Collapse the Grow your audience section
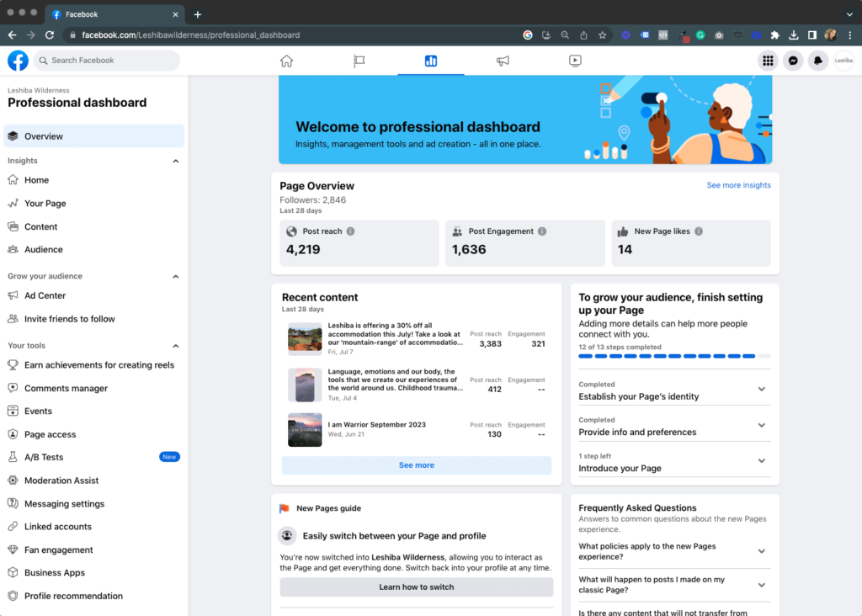 [x=176, y=276]
